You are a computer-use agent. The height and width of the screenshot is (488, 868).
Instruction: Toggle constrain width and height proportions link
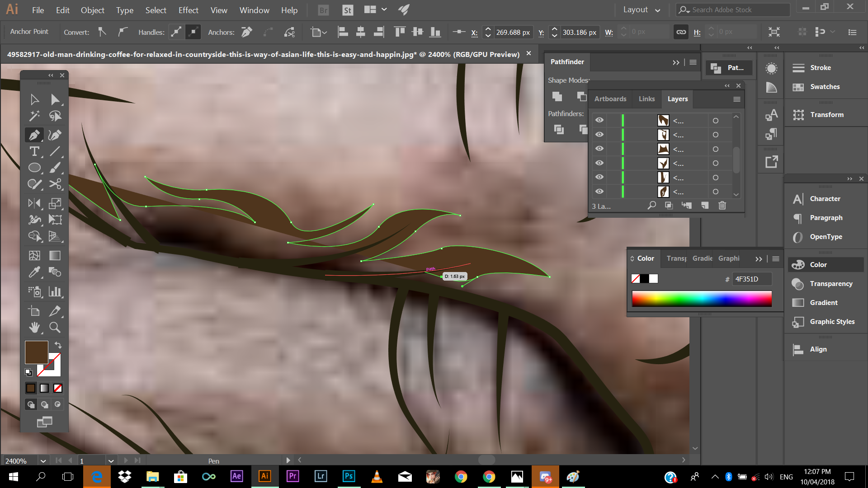(681, 32)
